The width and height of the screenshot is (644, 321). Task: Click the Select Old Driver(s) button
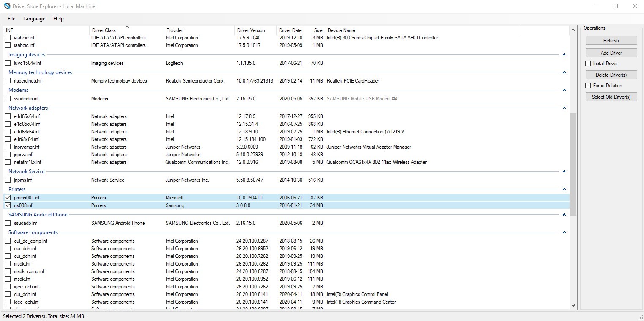pyautogui.click(x=611, y=97)
